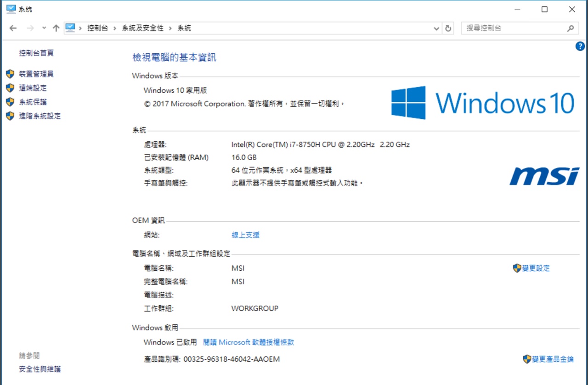The image size is (588, 385).
Task: Go forward using the forward arrow
Action: pos(30,28)
